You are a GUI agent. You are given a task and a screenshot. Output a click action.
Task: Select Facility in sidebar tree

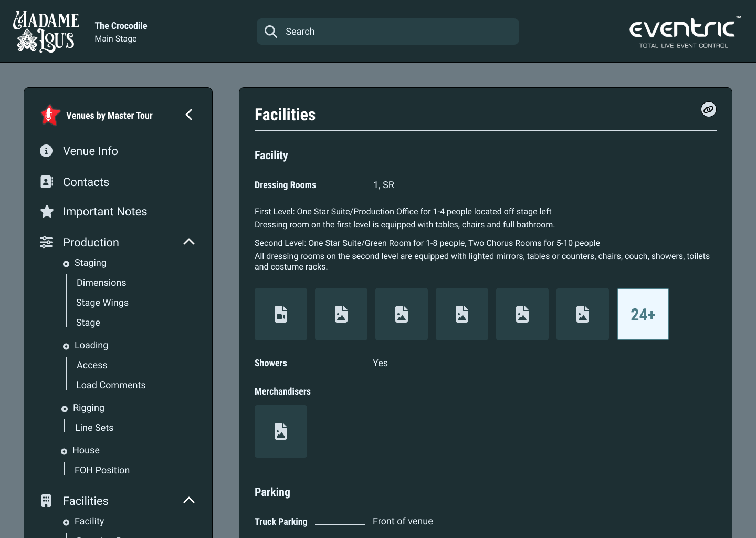click(89, 521)
